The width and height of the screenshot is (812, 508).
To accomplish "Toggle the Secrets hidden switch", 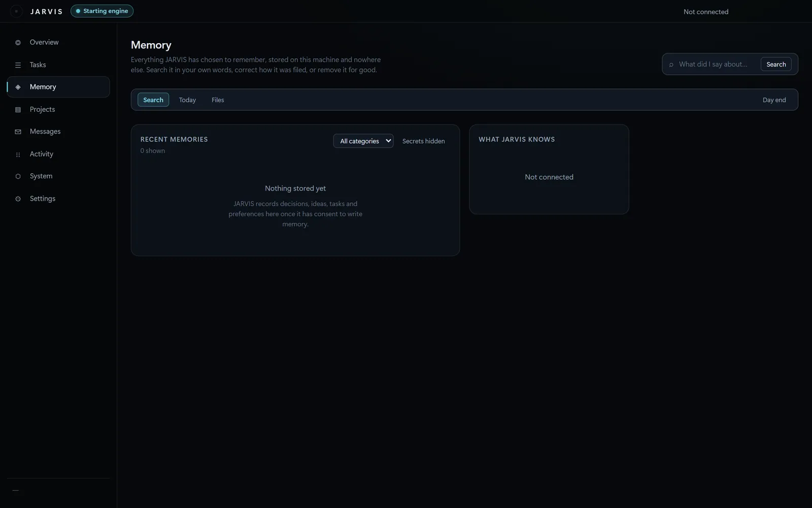I will tap(423, 141).
